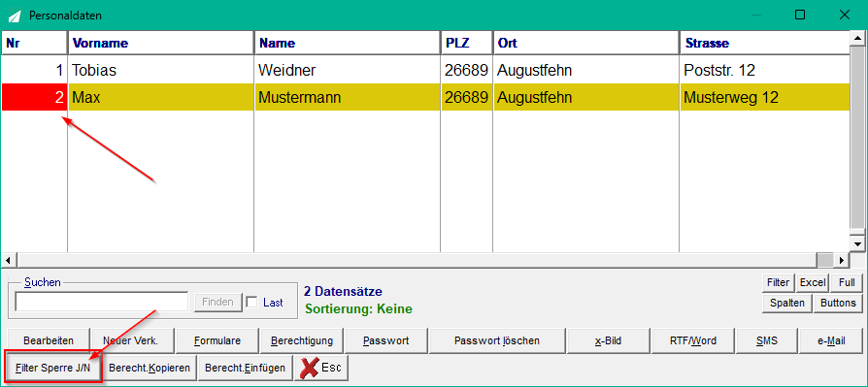The image size is (868, 387).
Task: Click vertical scrollbar up arrow
Action: tap(857, 39)
